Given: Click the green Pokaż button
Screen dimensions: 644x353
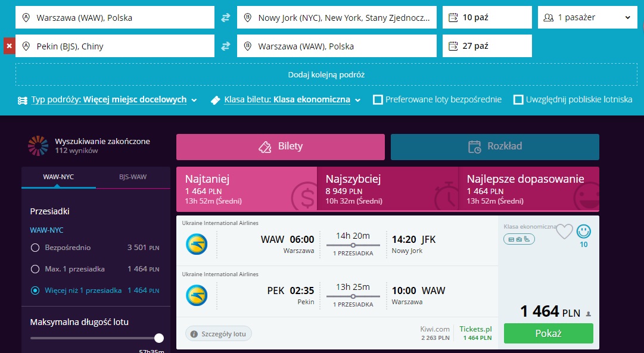Looking at the screenshot, I should point(548,333).
